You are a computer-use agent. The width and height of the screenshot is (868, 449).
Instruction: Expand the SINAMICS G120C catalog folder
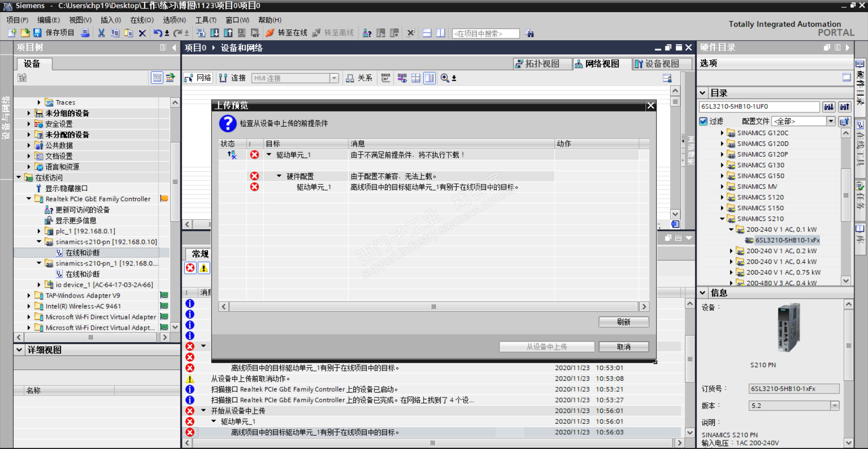pyautogui.click(x=722, y=133)
